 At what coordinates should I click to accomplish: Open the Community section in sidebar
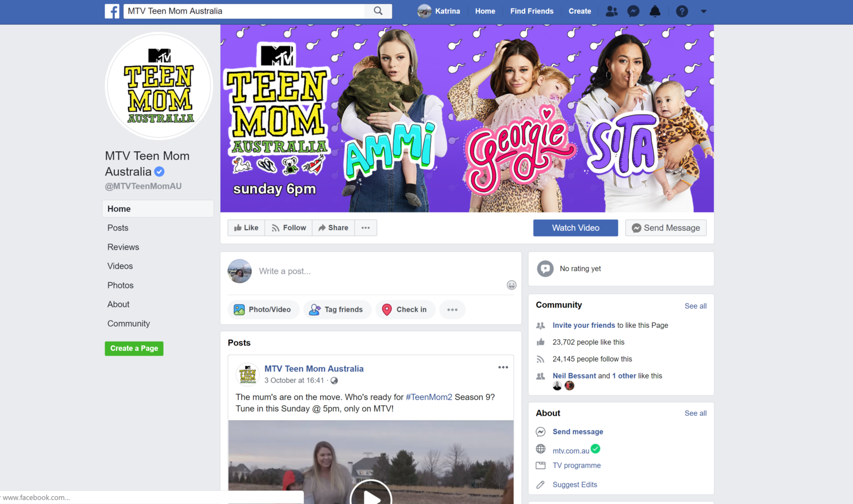tap(129, 323)
